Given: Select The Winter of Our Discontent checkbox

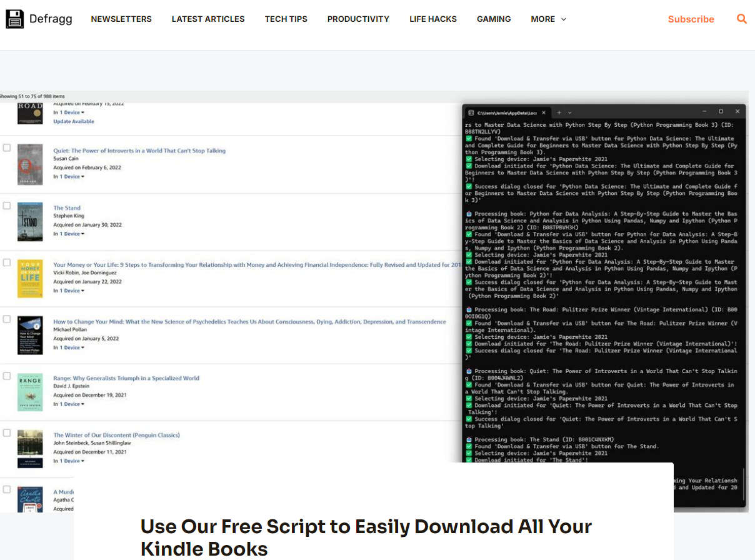Looking at the screenshot, I should click(x=7, y=432).
